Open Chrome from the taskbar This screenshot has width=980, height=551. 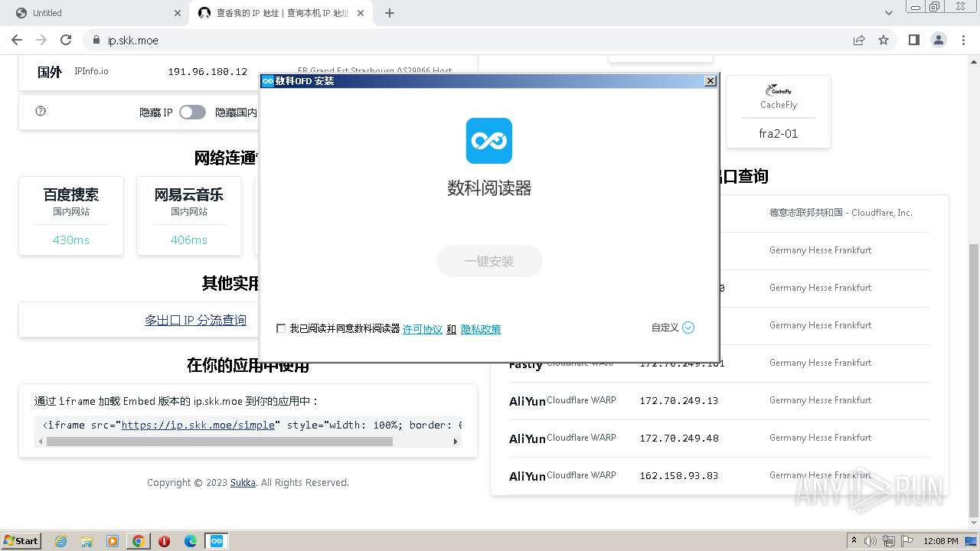click(x=139, y=541)
